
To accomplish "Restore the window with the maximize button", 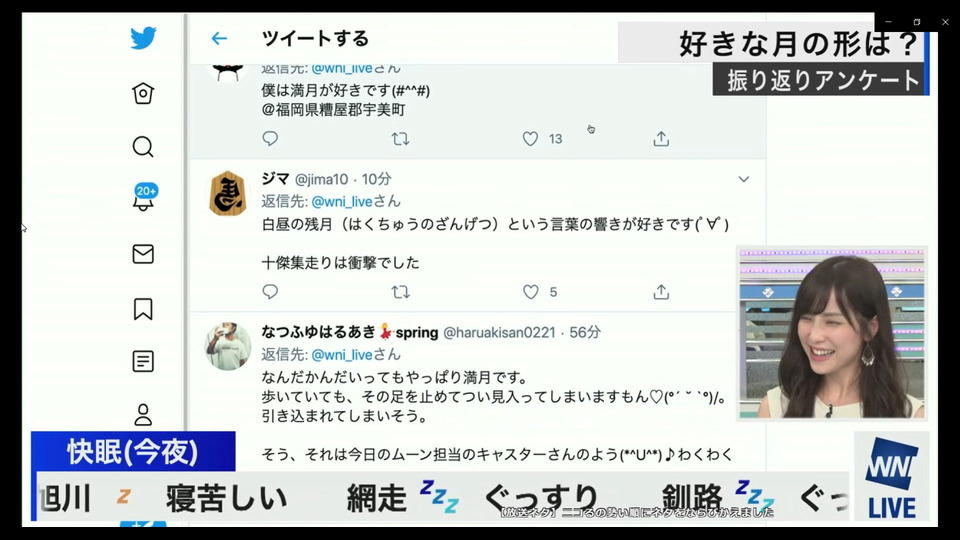I will coord(917,22).
